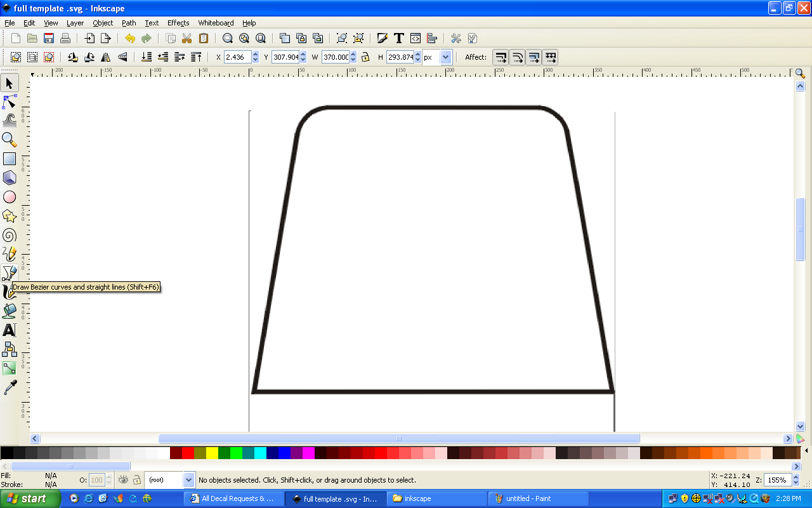Enable moving gradients along with objects

click(x=534, y=57)
